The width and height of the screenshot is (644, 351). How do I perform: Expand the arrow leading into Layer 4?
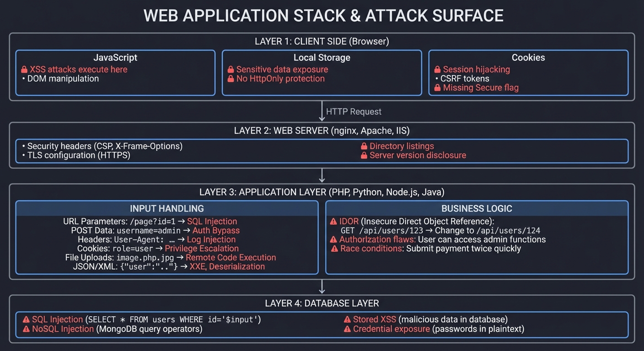(322, 287)
